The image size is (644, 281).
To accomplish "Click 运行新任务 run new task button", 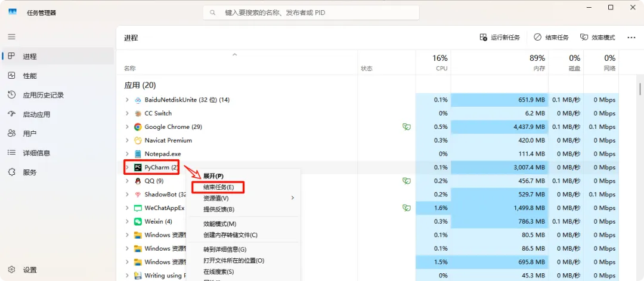I will (500, 38).
